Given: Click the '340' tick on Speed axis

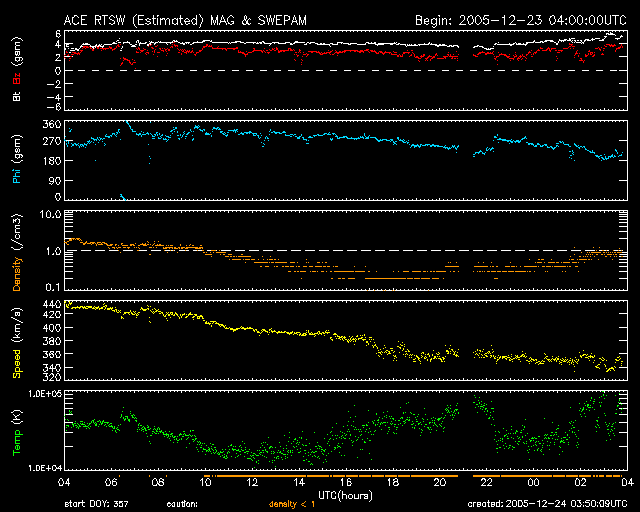Looking at the screenshot, I should (52, 367).
